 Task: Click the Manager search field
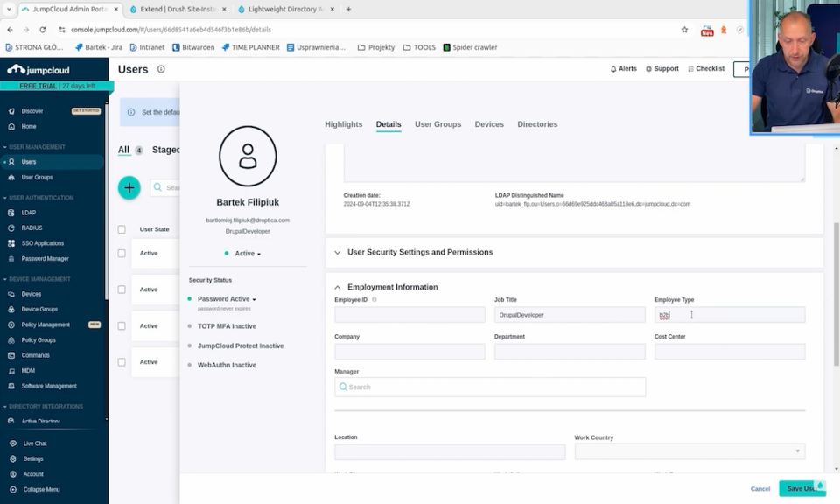pyautogui.click(x=490, y=388)
